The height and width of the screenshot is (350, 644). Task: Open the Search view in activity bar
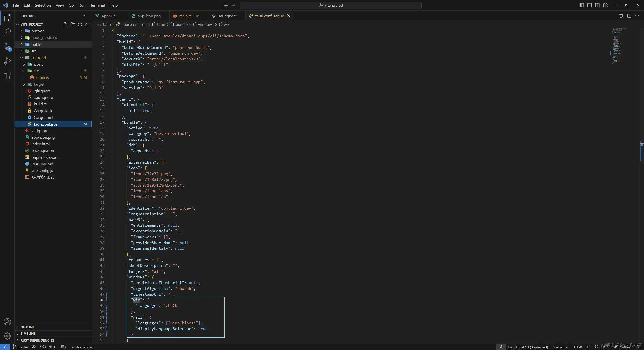7,32
